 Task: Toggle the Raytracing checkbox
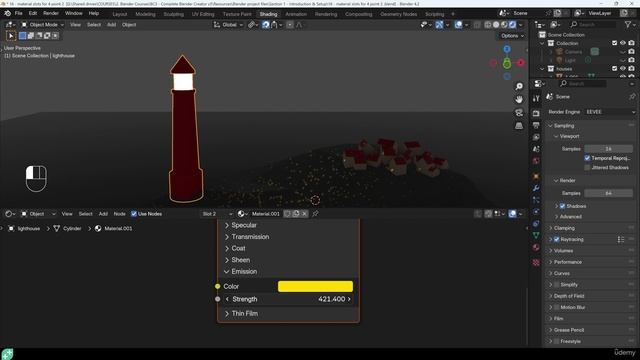(556, 240)
